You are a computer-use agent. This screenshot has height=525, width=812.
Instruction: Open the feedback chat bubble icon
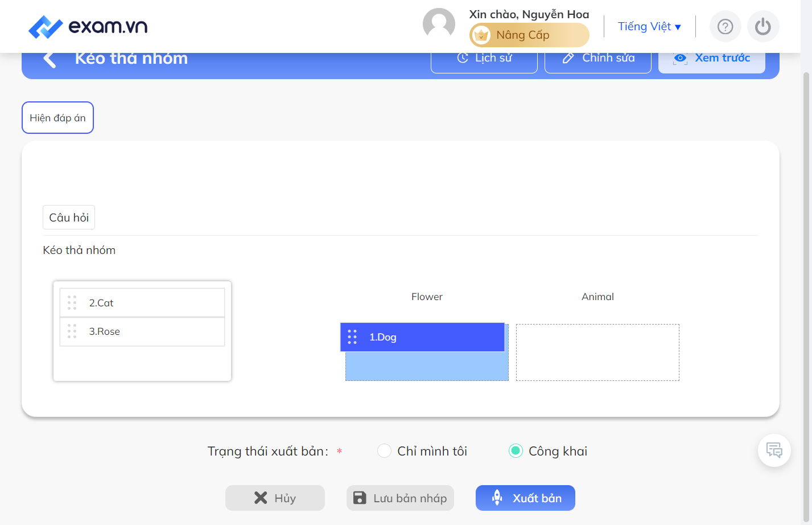pyautogui.click(x=774, y=450)
